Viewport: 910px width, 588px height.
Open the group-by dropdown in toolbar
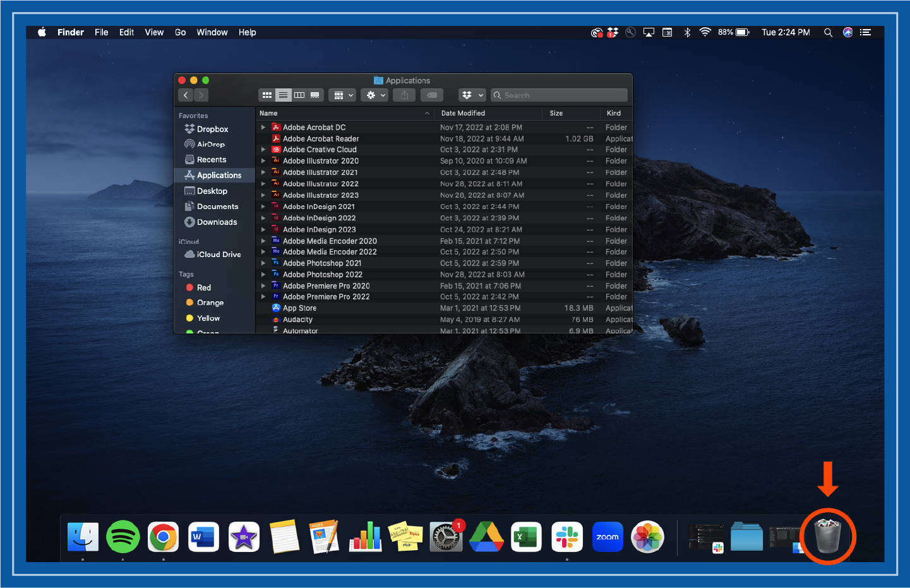(344, 95)
